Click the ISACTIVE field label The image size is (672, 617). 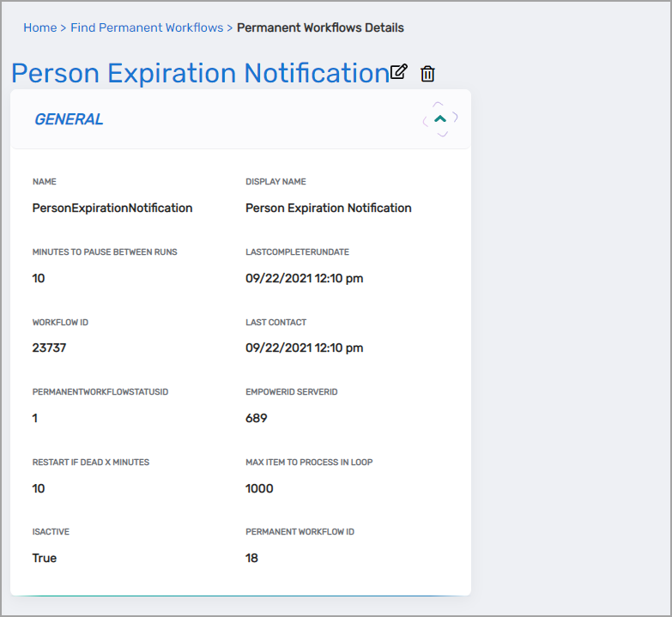(x=51, y=532)
